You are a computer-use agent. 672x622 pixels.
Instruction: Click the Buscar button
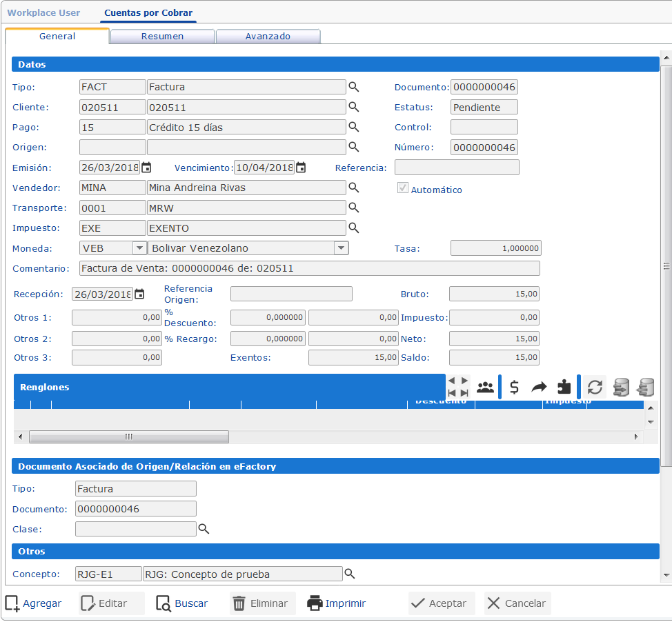(x=182, y=603)
